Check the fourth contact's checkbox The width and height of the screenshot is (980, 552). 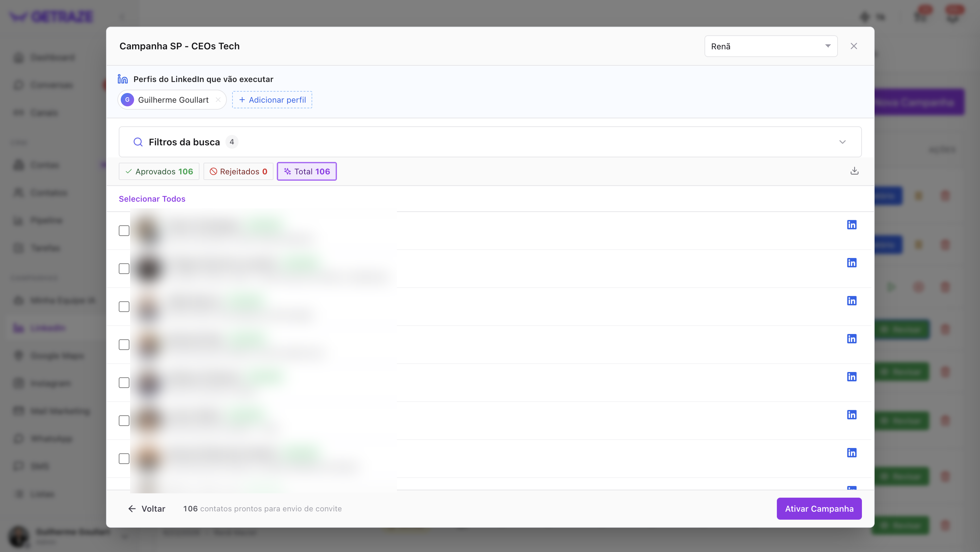coord(124,345)
